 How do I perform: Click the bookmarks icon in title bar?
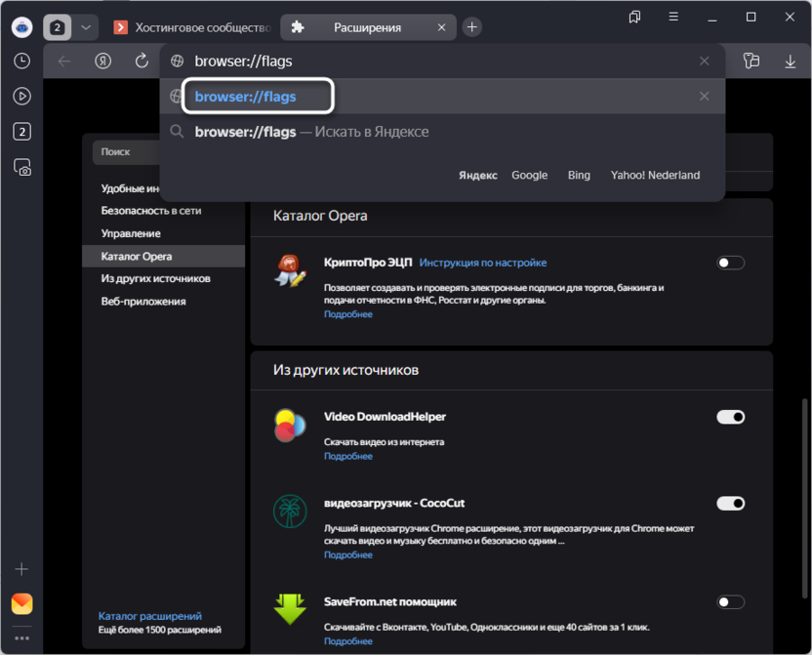[635, 17]
